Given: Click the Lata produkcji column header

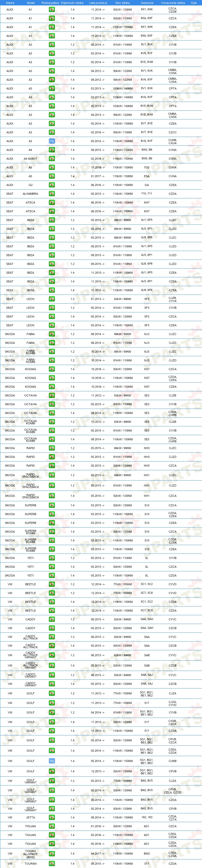Looking at the screenshot, I should click(x=98, y=3).
